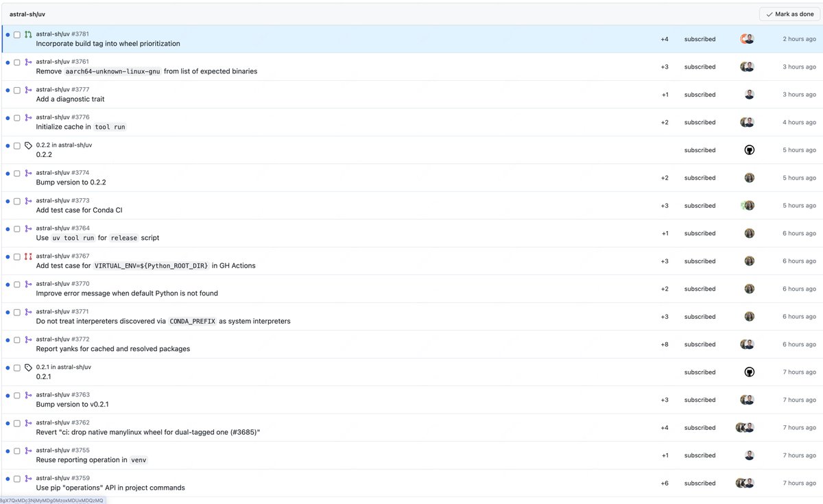Click merged icon for #3762 Revert row
The height and width of the screenshot is (504, 823).
click(x=28, y=423)
